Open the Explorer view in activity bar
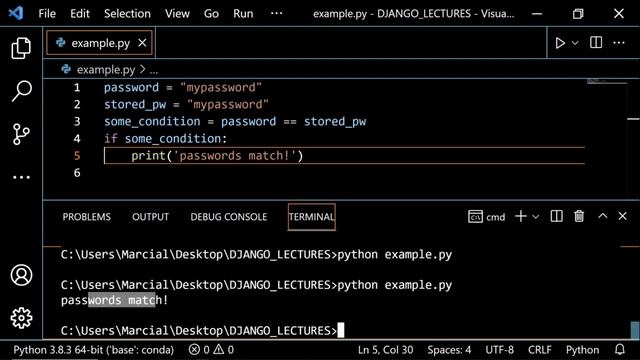Screen dimensions: 640x360 pos(21,48)
